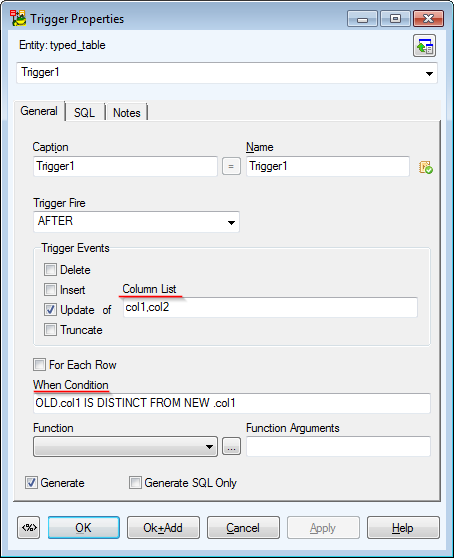Click the entity navigation icon near typed_table

(424, 46)
